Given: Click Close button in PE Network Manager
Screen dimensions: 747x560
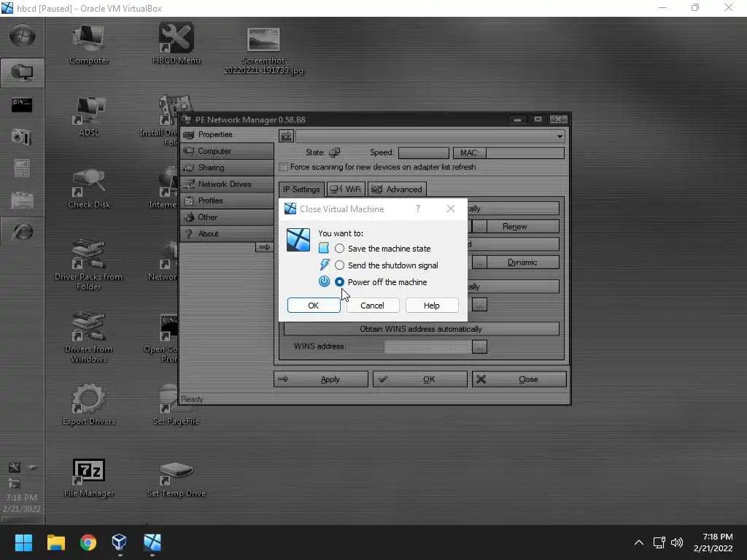Looking at the screenshot, I should pyautogui.click(x=519, y=379).
